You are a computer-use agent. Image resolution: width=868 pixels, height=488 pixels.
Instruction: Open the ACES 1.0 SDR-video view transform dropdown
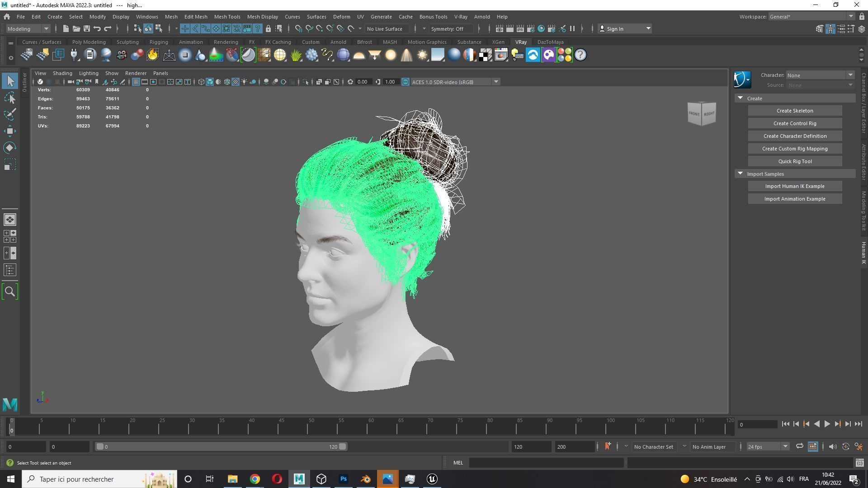coord(455,82)
